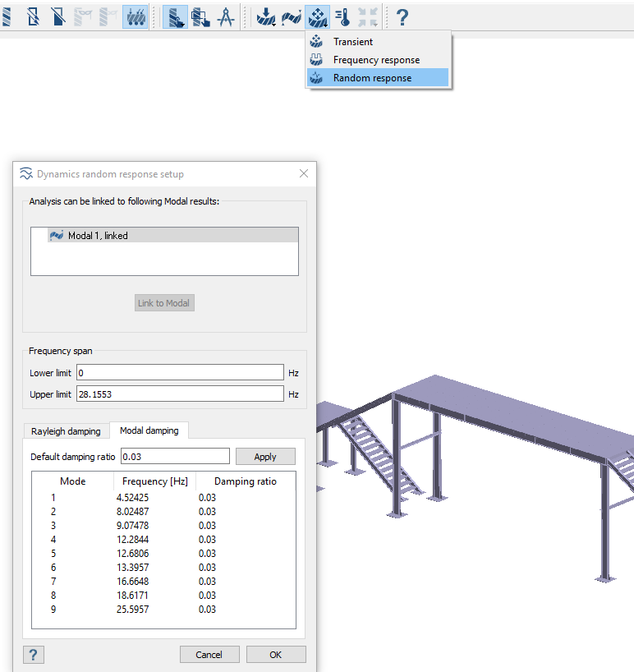Open the dynamics analysis toolbar dropdown
The width and height of the screenshot is (634, 672).
(317, 16)
